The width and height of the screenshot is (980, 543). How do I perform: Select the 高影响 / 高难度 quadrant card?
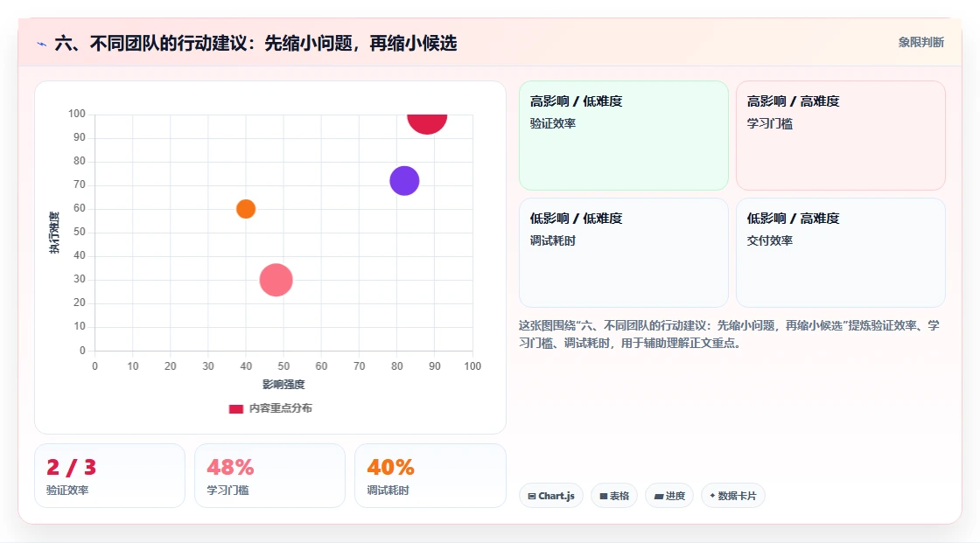840,135
